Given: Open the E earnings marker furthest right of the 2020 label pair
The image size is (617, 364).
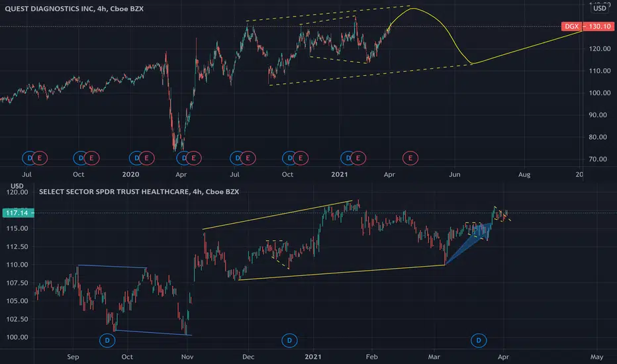Looking at the screenshot, I should point(146,158).
